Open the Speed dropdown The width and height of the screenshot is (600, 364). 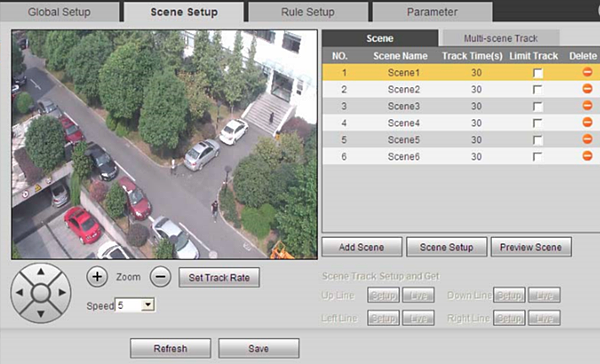pos(147,305)
